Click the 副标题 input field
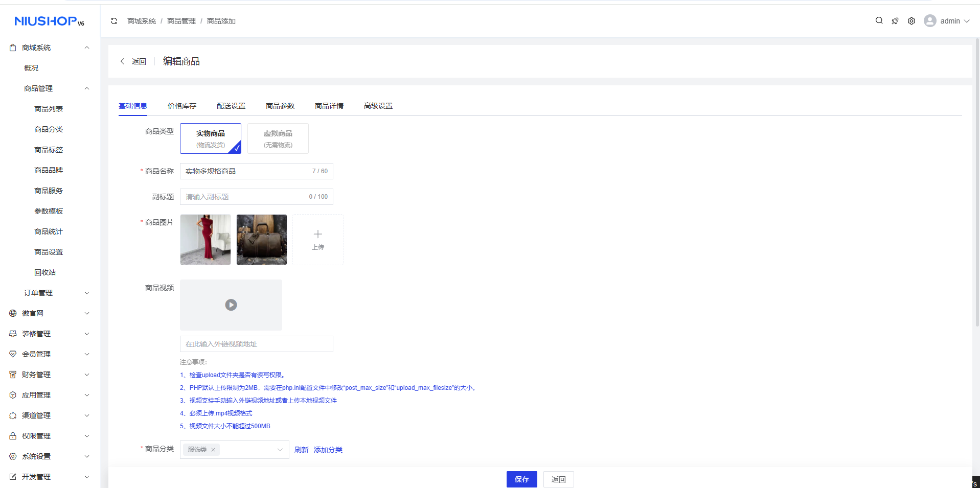The image size is (980, 488). 245,197
